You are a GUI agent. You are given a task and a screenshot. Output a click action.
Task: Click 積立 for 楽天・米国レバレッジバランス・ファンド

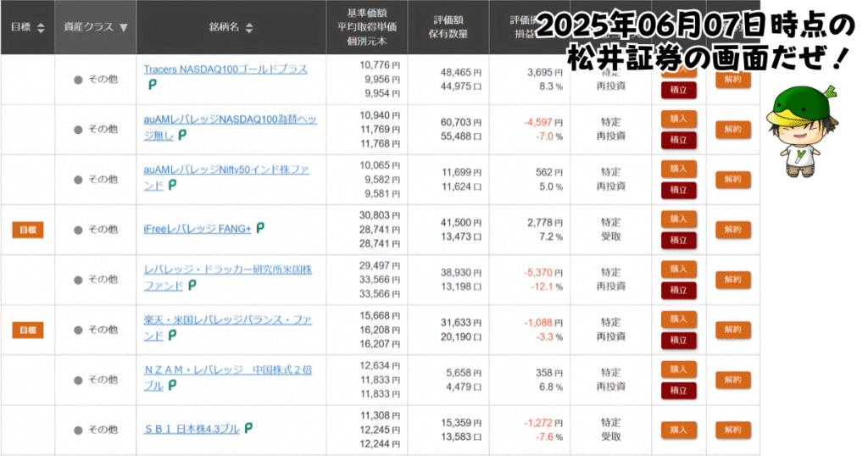[x=679, y=341]
